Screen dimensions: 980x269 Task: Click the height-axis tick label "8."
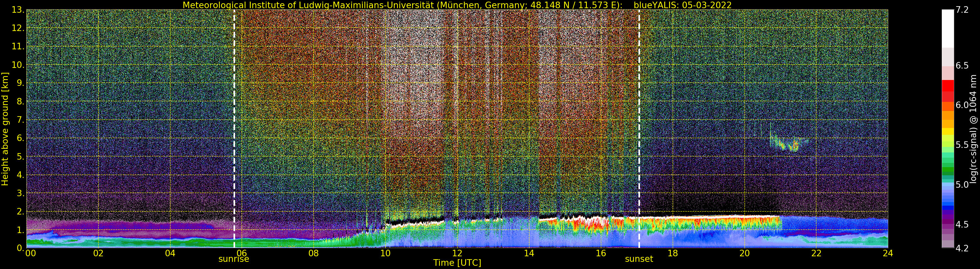coord(21,102)
